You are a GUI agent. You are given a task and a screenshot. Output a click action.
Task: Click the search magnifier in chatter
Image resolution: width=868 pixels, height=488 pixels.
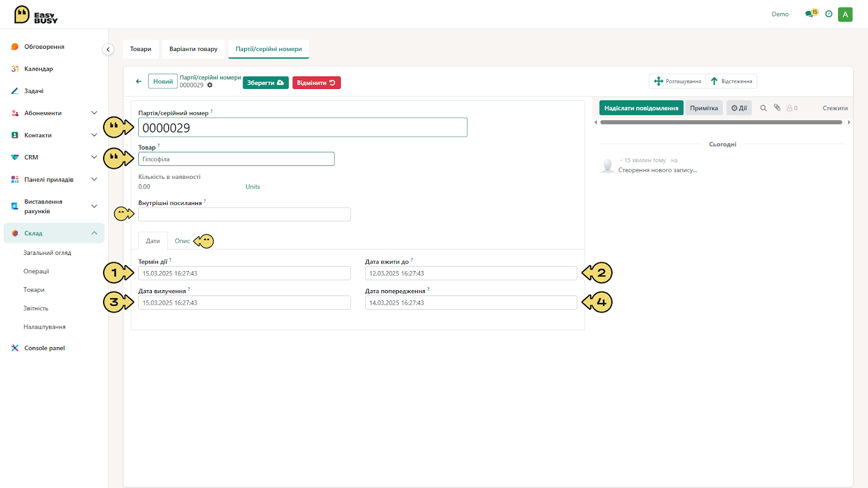click(763, 108)
